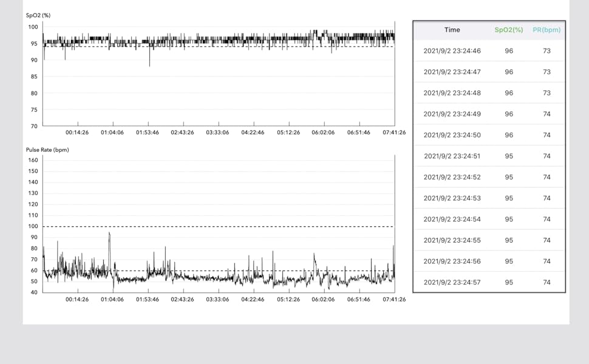Click the 160 label on Pulse Rate axis
Screen dimensions: 589x364
pos(33,160)
